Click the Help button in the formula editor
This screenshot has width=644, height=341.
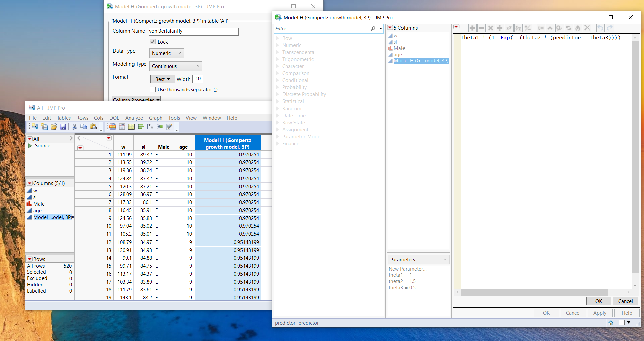tap(627, 313)
